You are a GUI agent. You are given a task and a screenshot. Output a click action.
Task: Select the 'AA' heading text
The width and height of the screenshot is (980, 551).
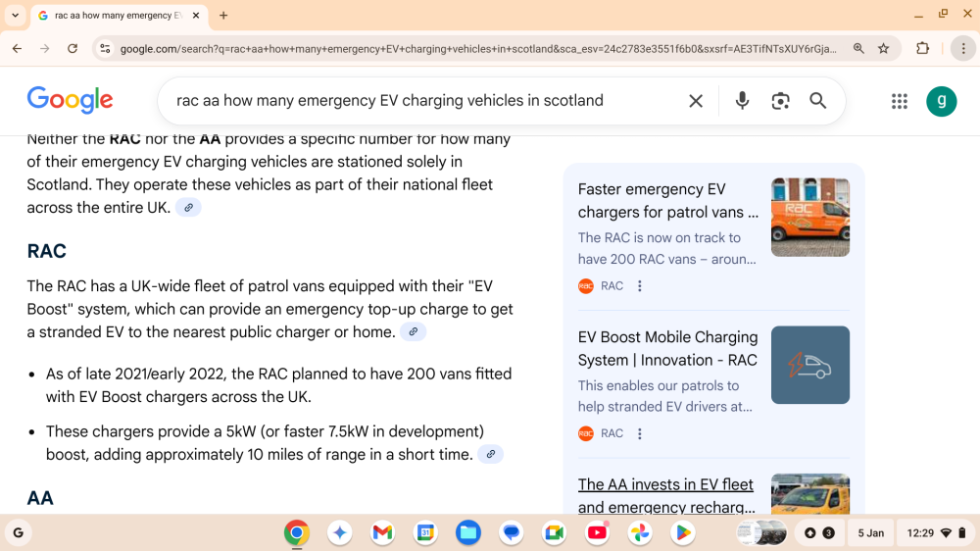click(40, 498)
